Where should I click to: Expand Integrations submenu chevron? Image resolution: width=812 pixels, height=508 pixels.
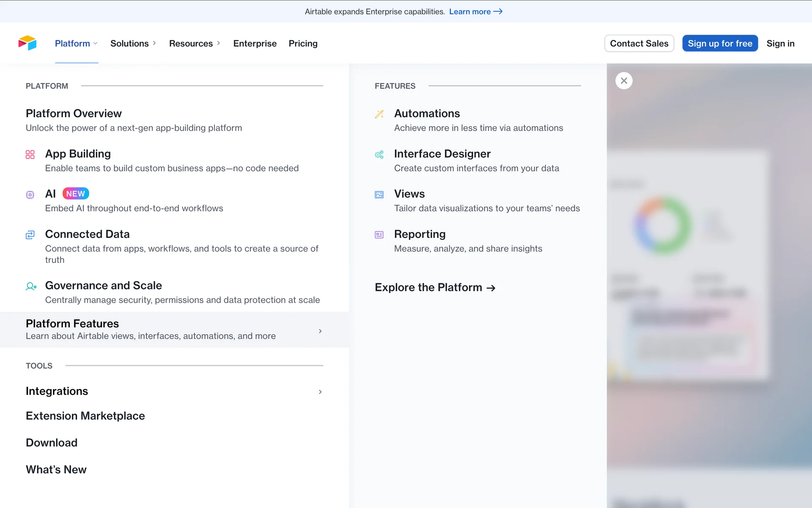coord(320,392)
